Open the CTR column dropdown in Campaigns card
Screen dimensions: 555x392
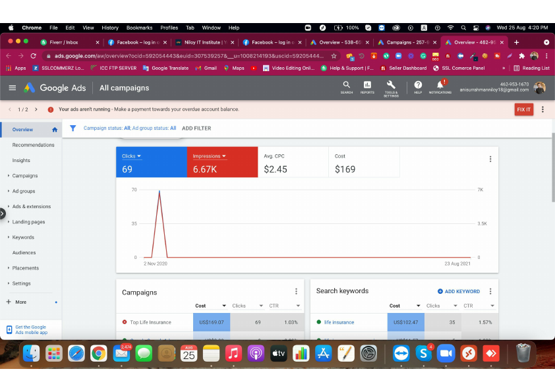298,306
